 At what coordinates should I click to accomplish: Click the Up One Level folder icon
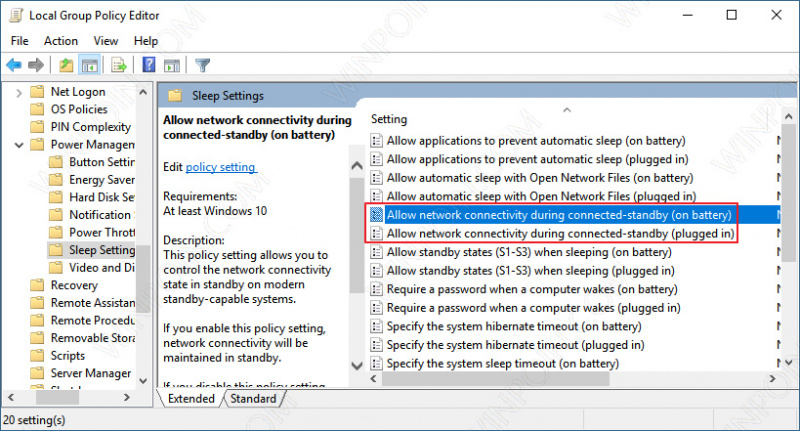click(66, 65)
